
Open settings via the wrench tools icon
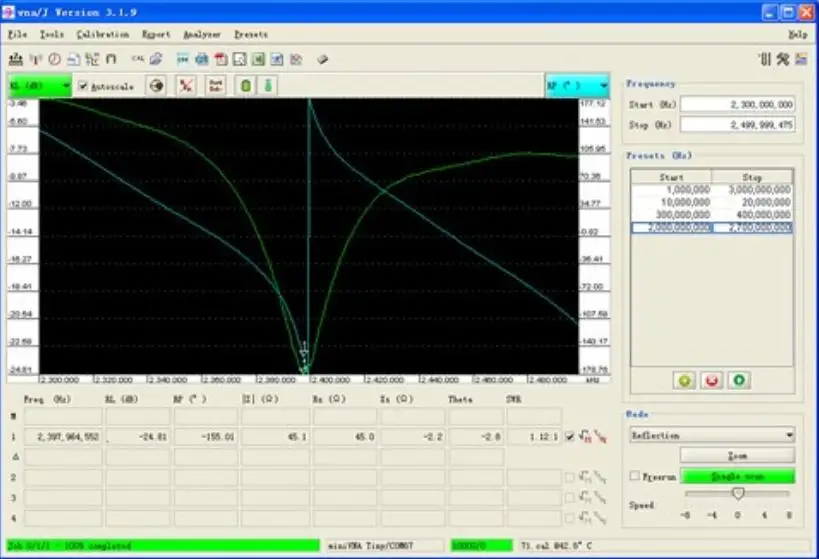point(782,59)
